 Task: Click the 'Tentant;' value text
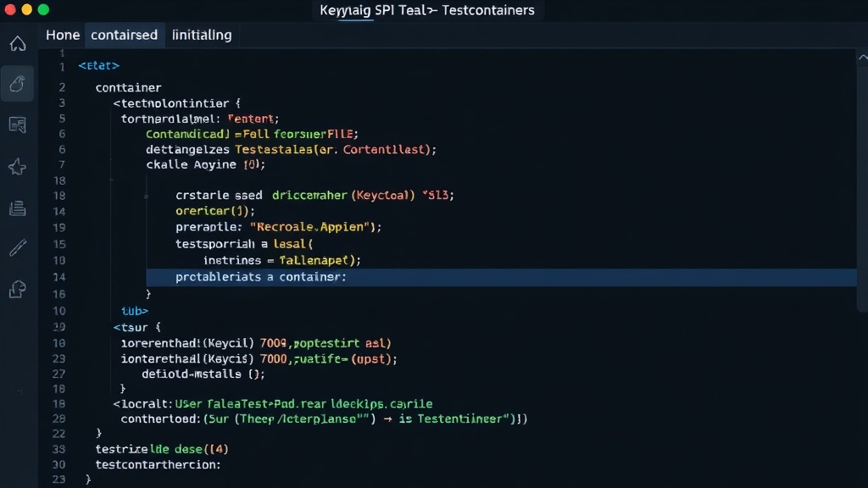(253, 119)
